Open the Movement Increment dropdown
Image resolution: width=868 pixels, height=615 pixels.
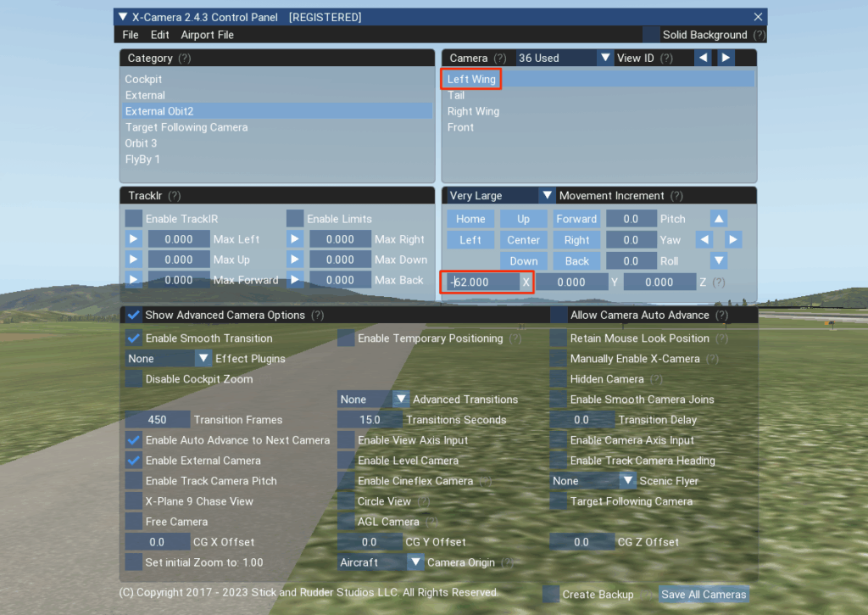[x=547, y=196]
